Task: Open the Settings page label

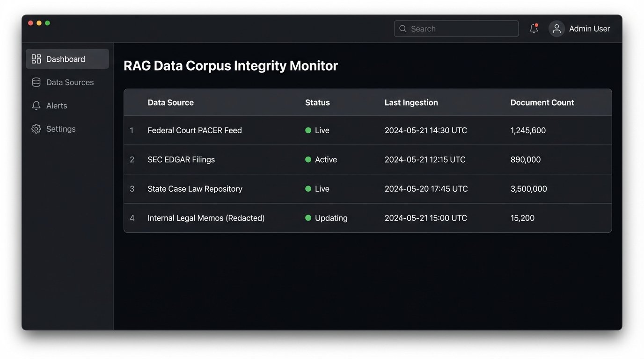Action: point(61,129)
